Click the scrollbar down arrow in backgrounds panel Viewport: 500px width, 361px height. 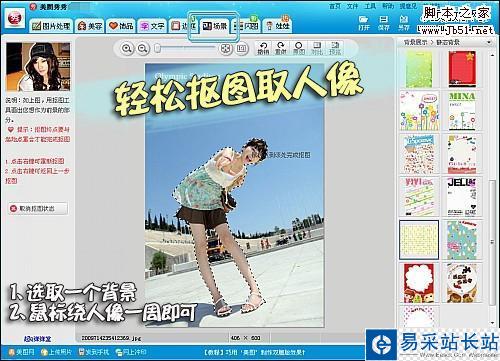(492, 322)
